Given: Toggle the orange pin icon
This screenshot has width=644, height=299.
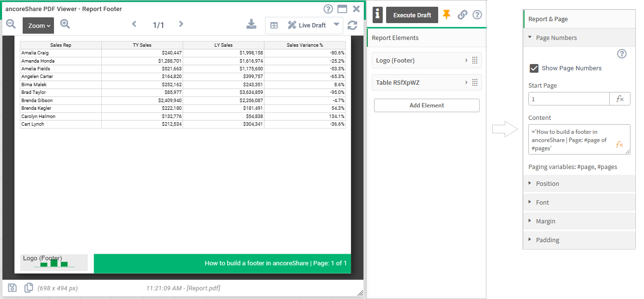Looking at the screenshot, I should (446, 15).
